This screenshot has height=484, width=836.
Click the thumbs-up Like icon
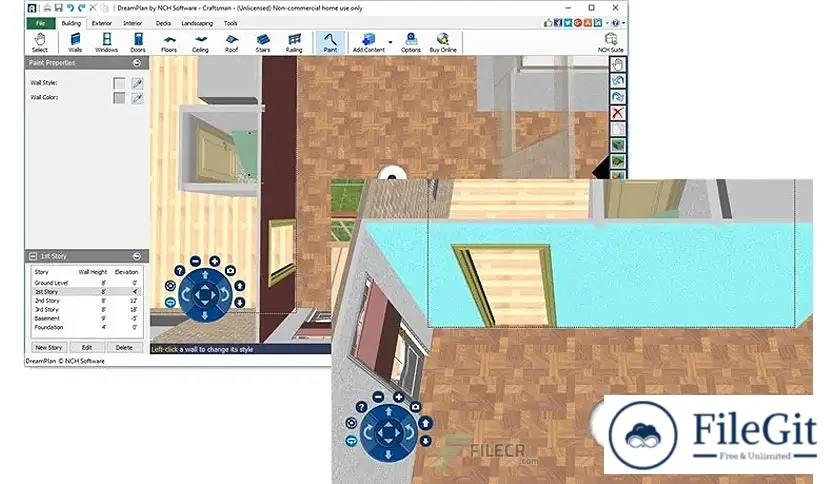click(x=548, y=23)
